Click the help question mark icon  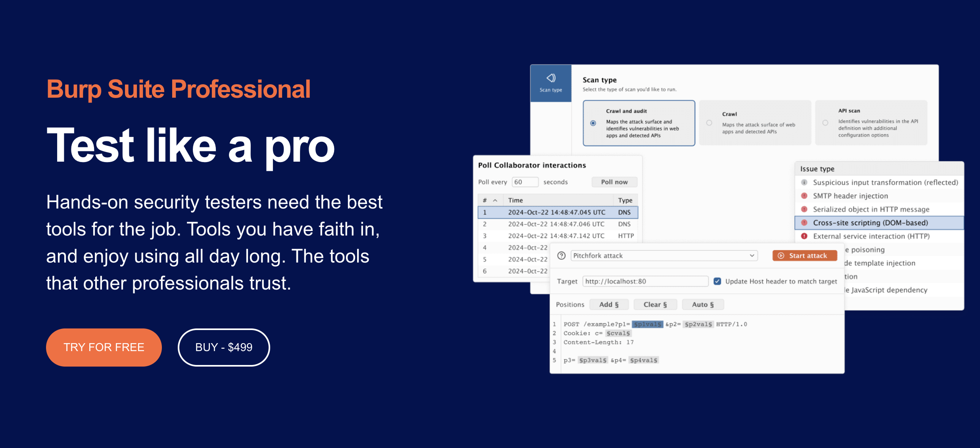coord(561,256)
